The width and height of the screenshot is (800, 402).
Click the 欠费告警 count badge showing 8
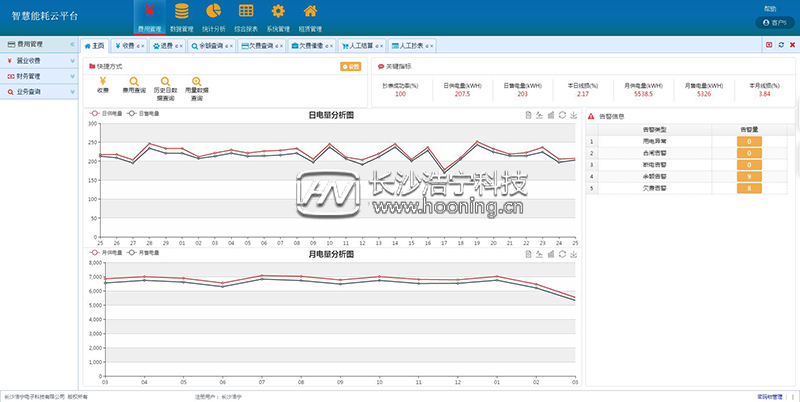(749, 187)
